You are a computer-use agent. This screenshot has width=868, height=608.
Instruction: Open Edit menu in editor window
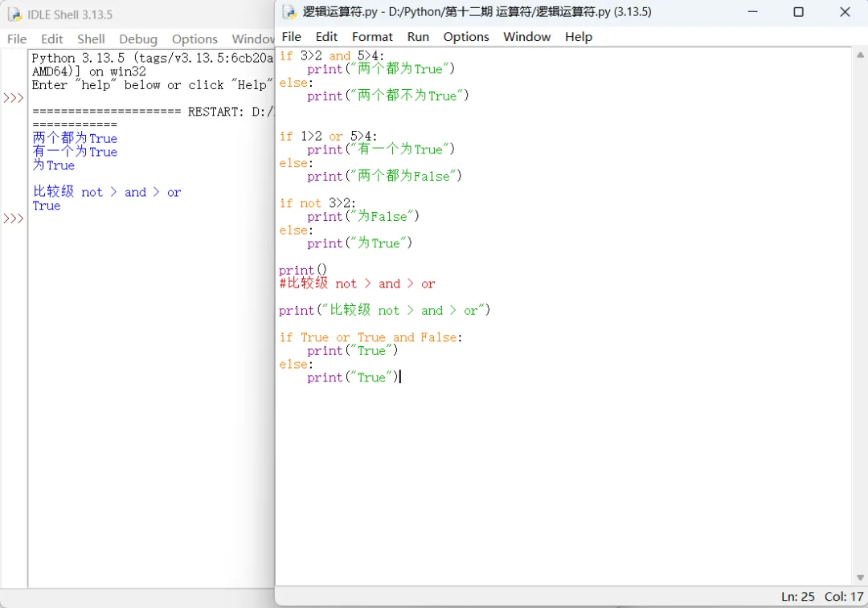(x=326, y=36)
